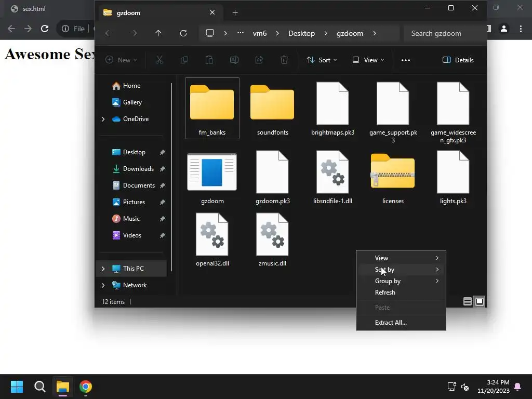Screen dimensions: 532x399
Task: Open taskbar Search
Action: (x=39, y=387)
